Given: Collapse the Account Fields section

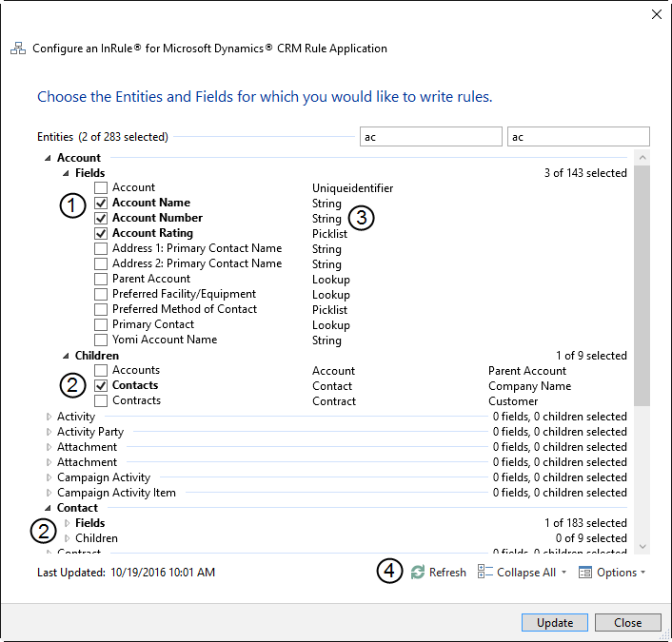Looking at the screenshot, I should point(66,173).
